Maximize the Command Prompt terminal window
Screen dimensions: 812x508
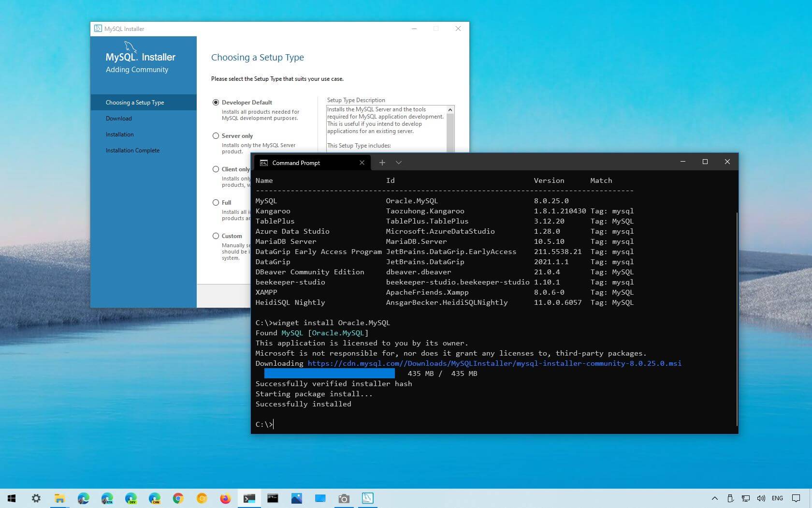coord(705,162)
